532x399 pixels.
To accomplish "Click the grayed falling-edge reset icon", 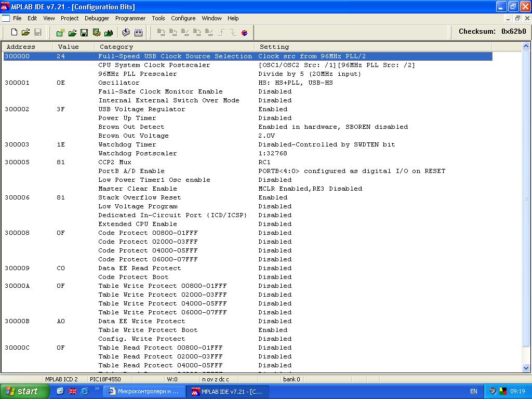I will [233, 32].
